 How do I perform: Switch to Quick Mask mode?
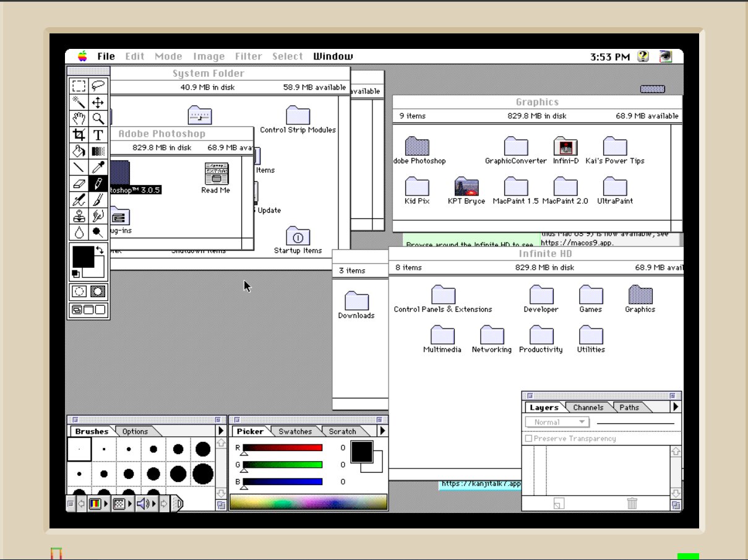[98, 291]
